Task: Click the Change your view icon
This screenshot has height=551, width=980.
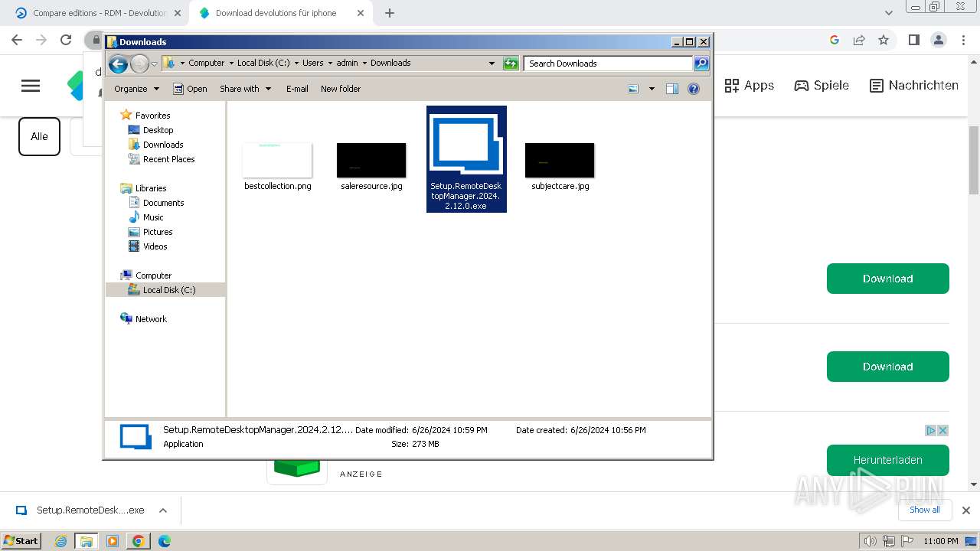Action: click(633, 89)
